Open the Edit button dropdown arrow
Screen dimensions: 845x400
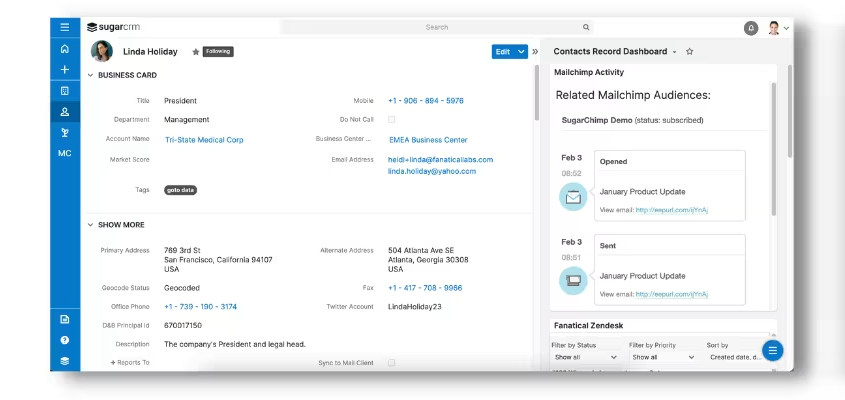click(x=521, y=52)
